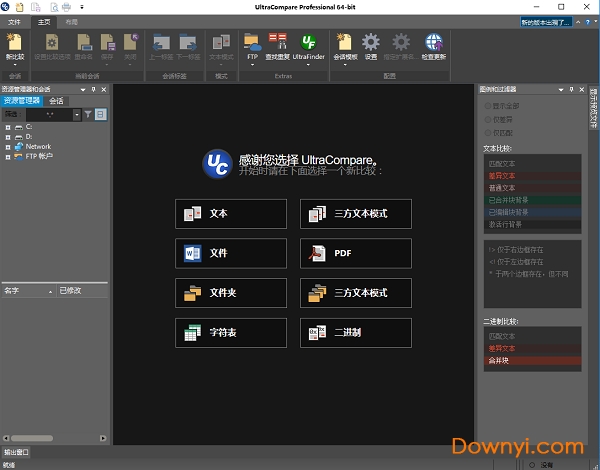Image resolution: width=600 pixels, height=470 pixels.
Task: Start a PDF compare
Action: pyautogui.click(x=356, y=253)
